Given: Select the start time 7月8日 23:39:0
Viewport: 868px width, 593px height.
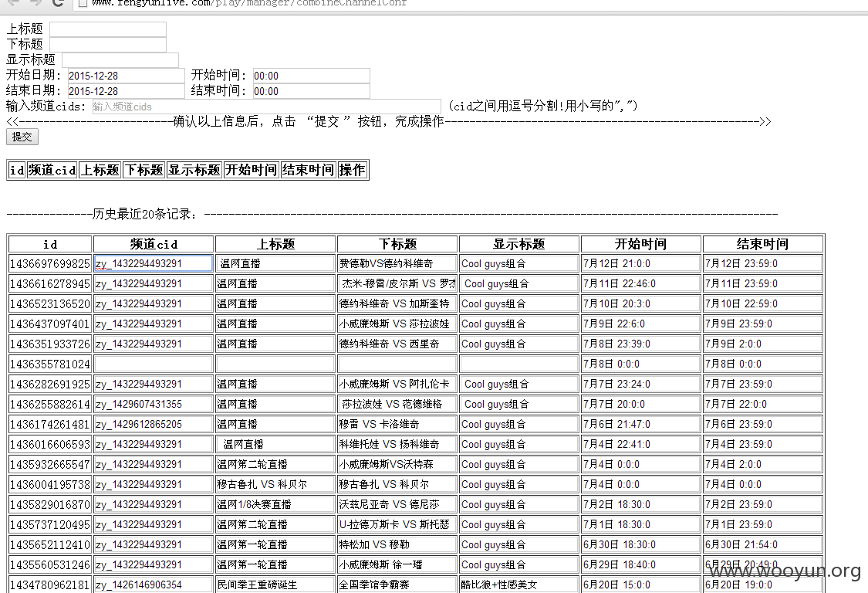Looking at the screenshot, I should coord(640,344).
